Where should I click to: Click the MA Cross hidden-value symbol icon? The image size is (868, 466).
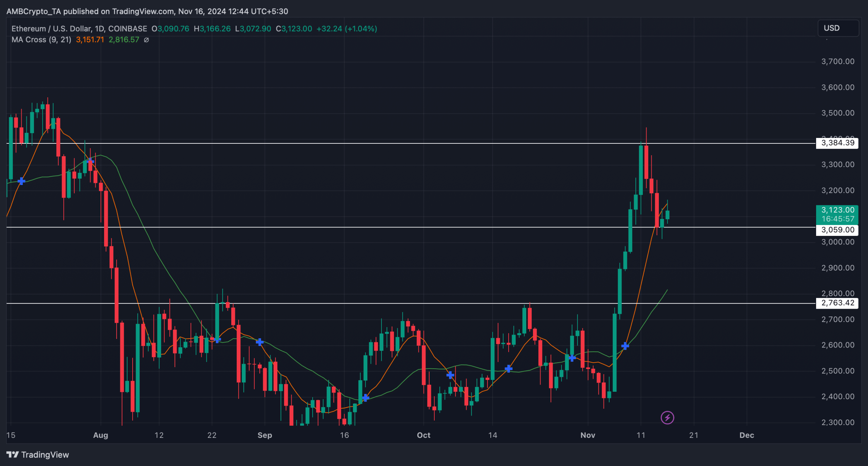click(x=146, y=40)
